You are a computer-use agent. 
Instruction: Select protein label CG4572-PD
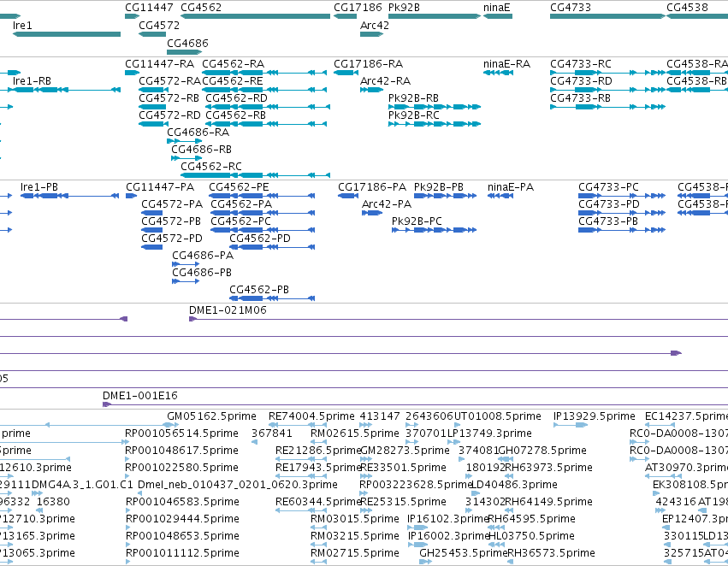pyautogui.click(x=172, y=239)
